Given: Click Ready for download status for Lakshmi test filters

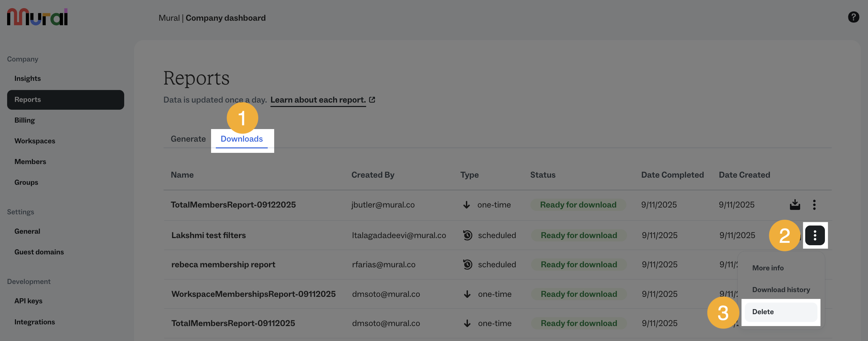Looking at the screenshot, I should click(x=579, y=235).
